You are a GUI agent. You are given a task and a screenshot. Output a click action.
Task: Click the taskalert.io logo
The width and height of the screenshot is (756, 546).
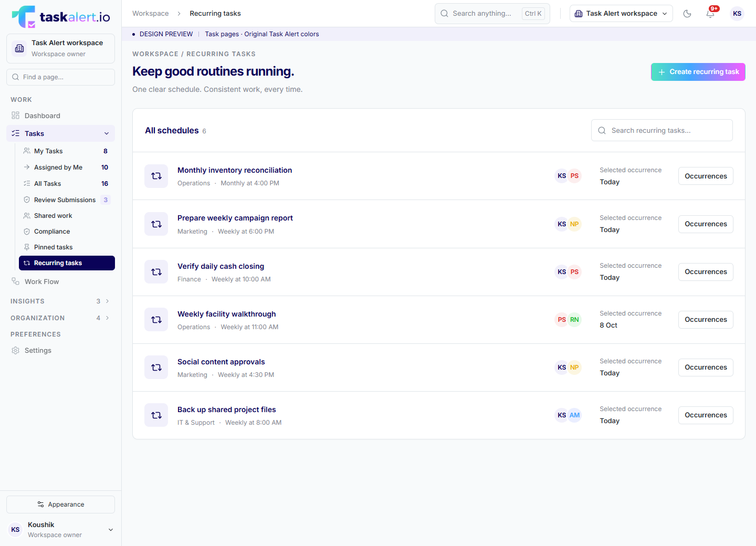[x=61, y=17]
